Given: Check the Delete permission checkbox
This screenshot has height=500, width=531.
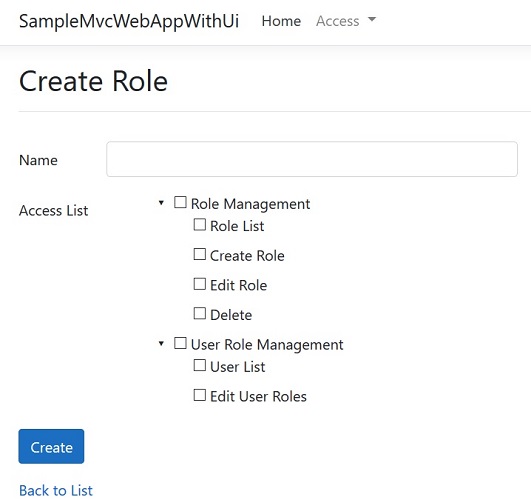Looking at the screenshot, I should [199, 313].
